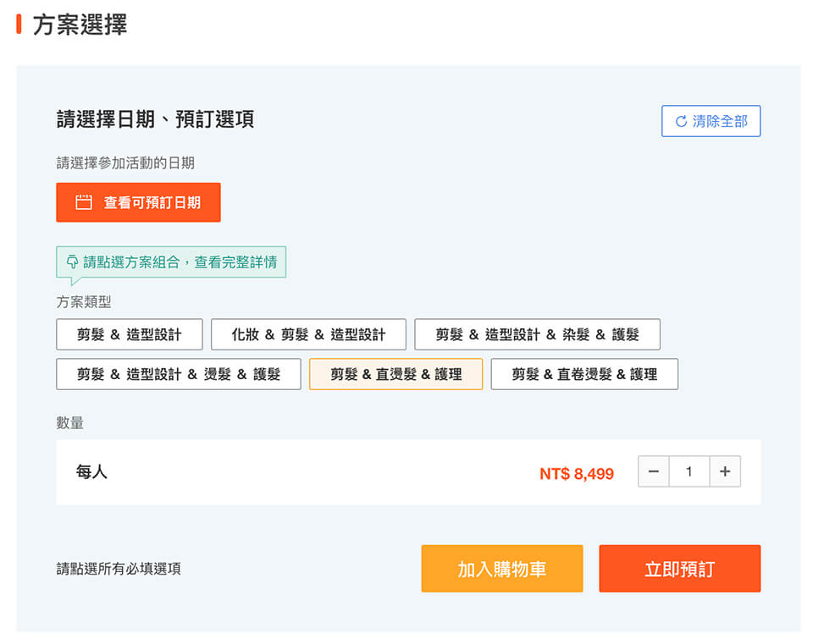Click the quantity number field
This screenshot has width=813, height=644.
click(689, 471)
